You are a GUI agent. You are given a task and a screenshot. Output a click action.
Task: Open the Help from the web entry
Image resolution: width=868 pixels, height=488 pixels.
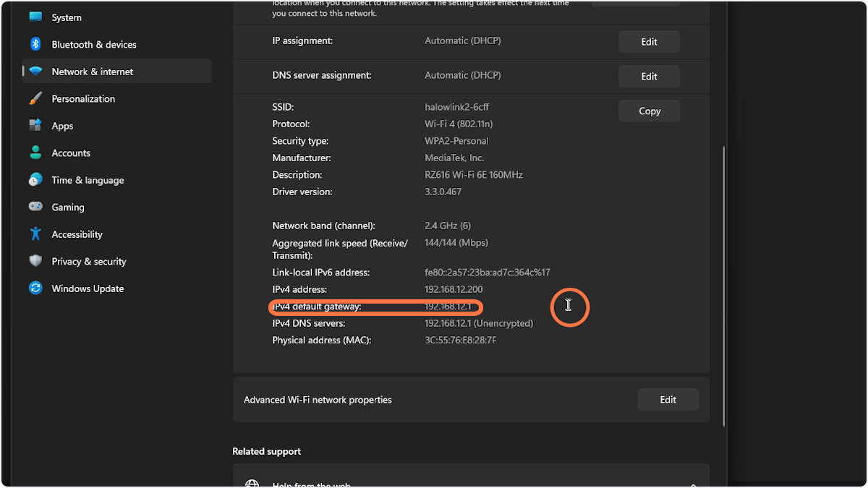(x=311, y=483)
